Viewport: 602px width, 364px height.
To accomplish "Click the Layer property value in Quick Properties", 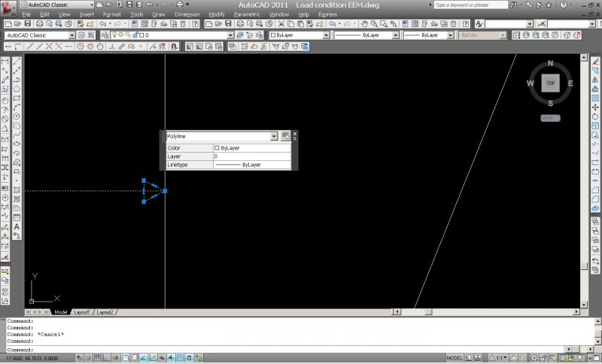I will (252, 156).
